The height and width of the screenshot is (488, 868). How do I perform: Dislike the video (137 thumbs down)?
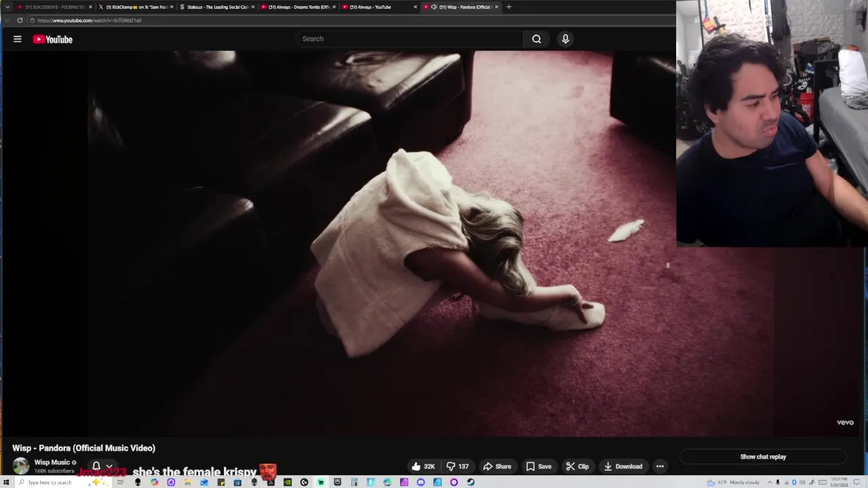[458, 466]
